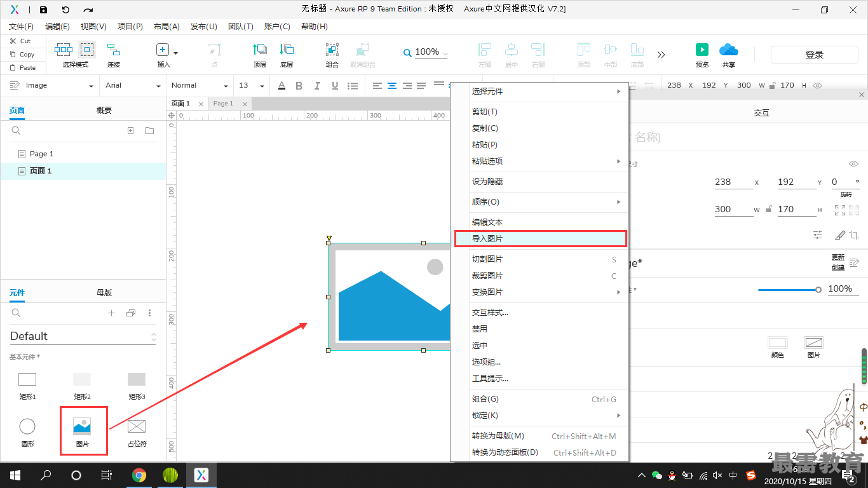The width and height of the screenshot is (868, 488).
Task: Open Chrome from the taskbar
Action: click(139, 475)
